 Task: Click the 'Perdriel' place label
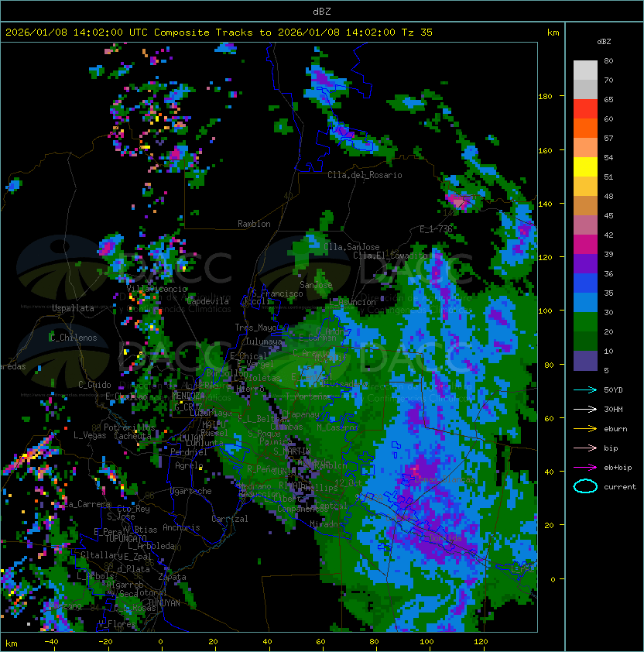click(x=189, y=451)
